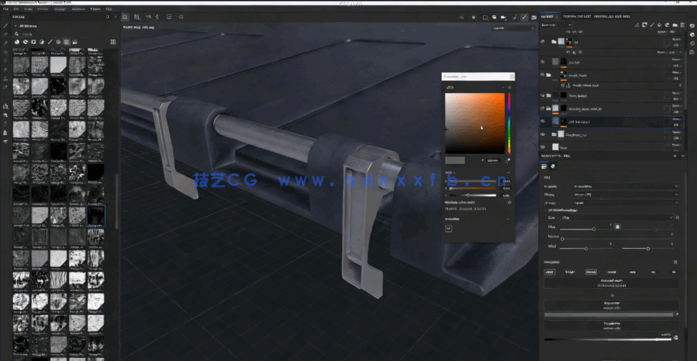The image size is (697, 361).
Task: Switch to the Texture Set Settings tab
Action: pos(612,16)
